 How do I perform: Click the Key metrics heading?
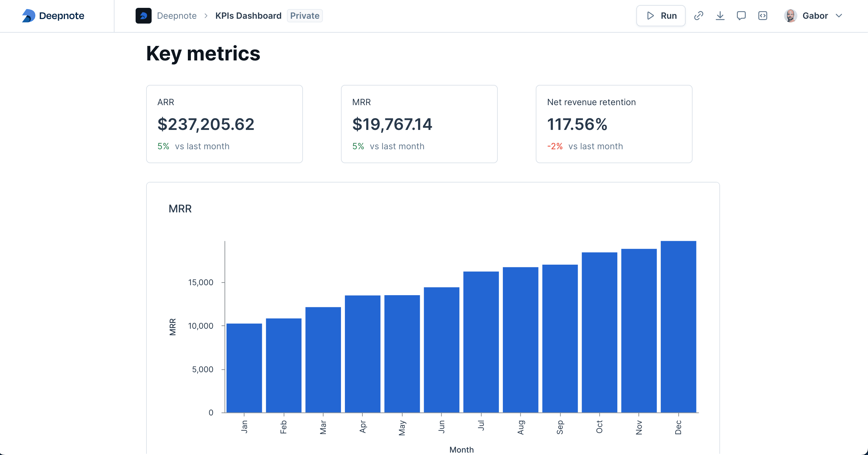203,53
